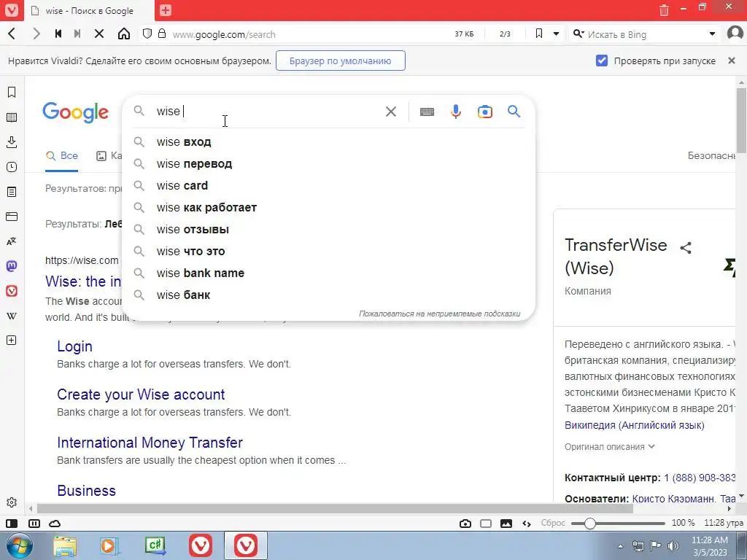Screen dimensions: 747x560
Task: Open the Vivaldi community web panel
Action: click(12, 290)
